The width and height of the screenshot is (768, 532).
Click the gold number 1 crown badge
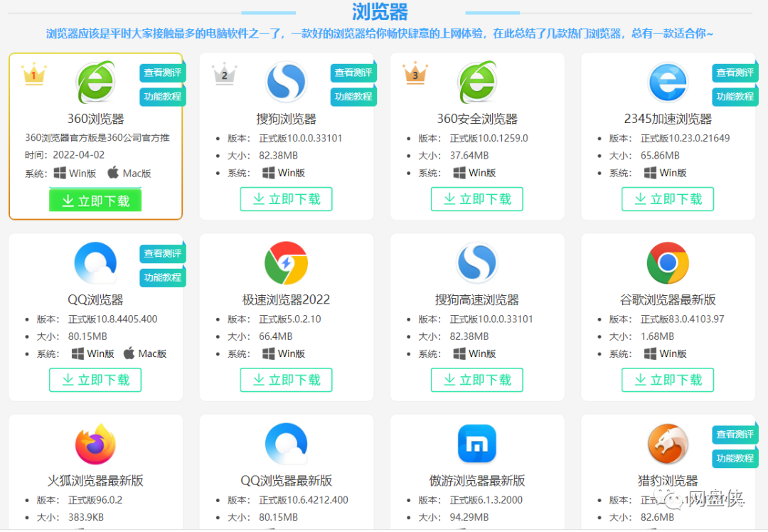click(x=34, y=74)
